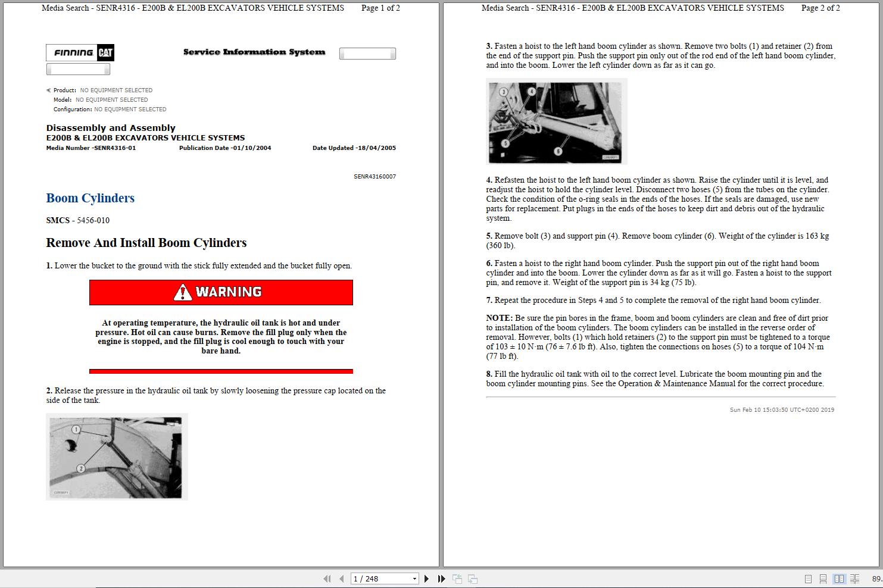Image resolution: width=883 pixels, height=588 pixels.
Task: Click the empty box beside Service Information System
Action: (367, 53)
